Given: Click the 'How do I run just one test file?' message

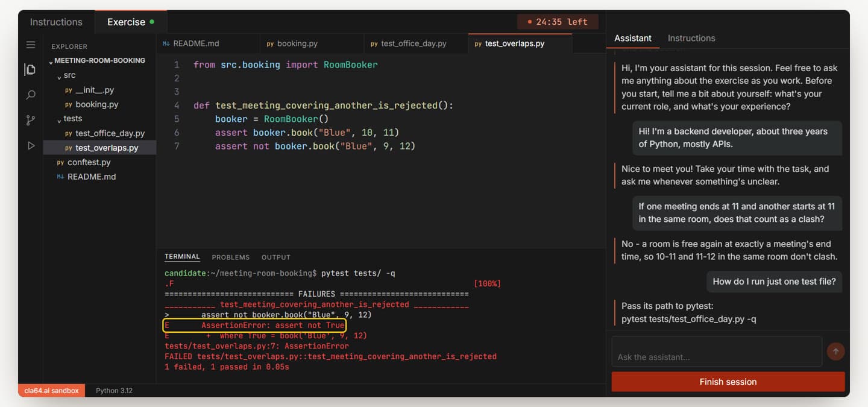Looking at the screenshot, I should click(774, 281).
